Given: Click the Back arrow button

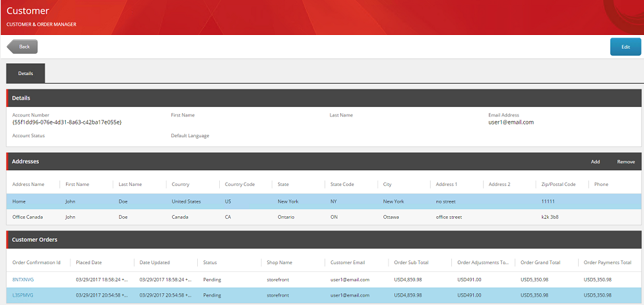Looking at the screenshot, I should click(23, 47).
